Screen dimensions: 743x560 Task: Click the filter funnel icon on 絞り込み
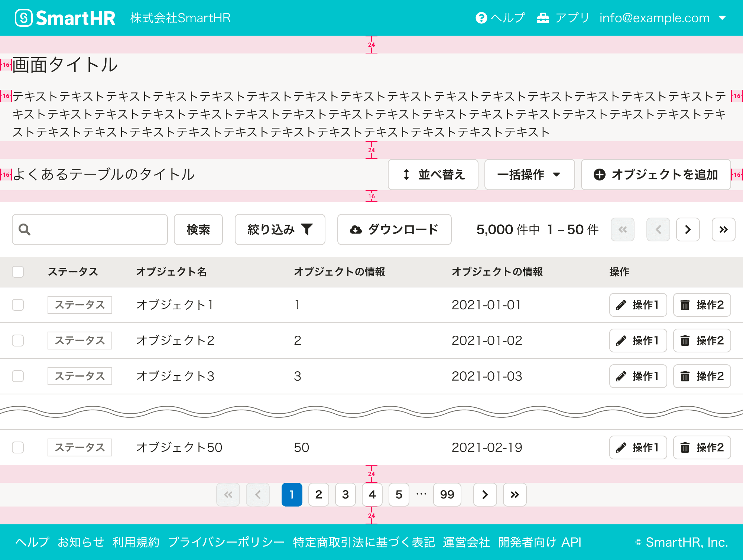click(307, 229)
